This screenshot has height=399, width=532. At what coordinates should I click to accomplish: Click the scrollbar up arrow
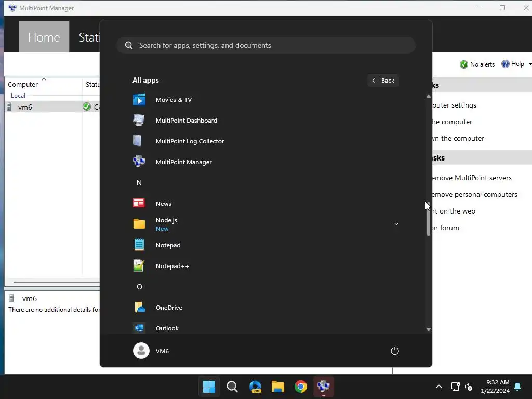(429, 96)
